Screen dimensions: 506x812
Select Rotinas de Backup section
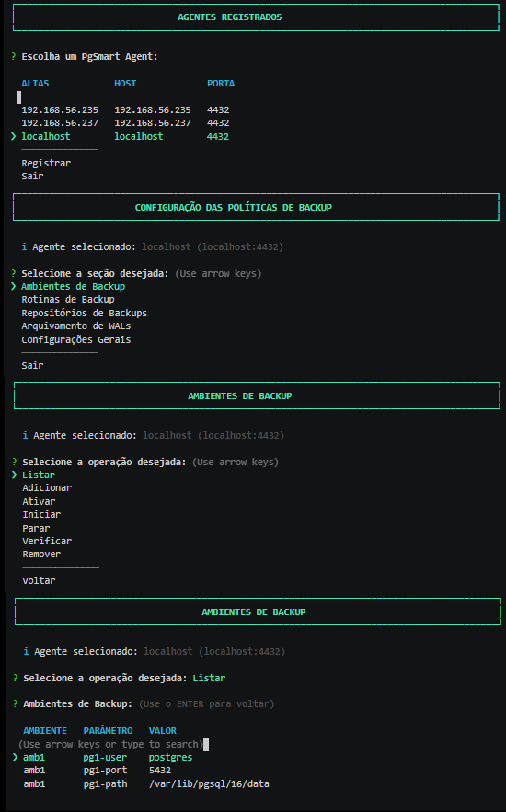click(x=68, y=299)
